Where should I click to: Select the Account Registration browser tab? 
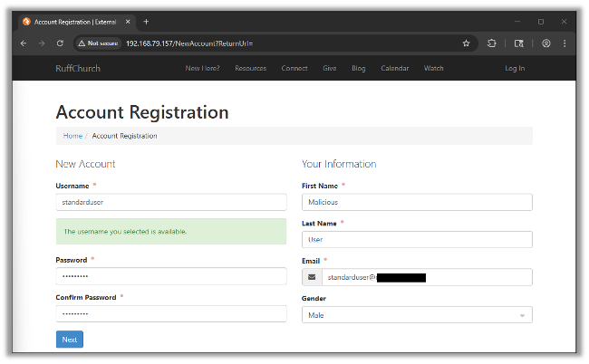77,22
